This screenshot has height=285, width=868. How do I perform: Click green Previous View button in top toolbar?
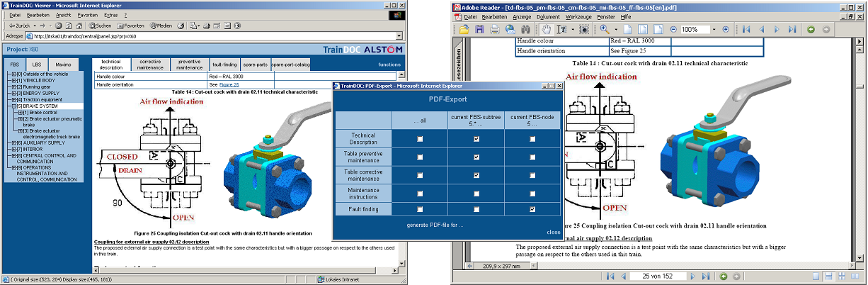(x=811, y=29)
